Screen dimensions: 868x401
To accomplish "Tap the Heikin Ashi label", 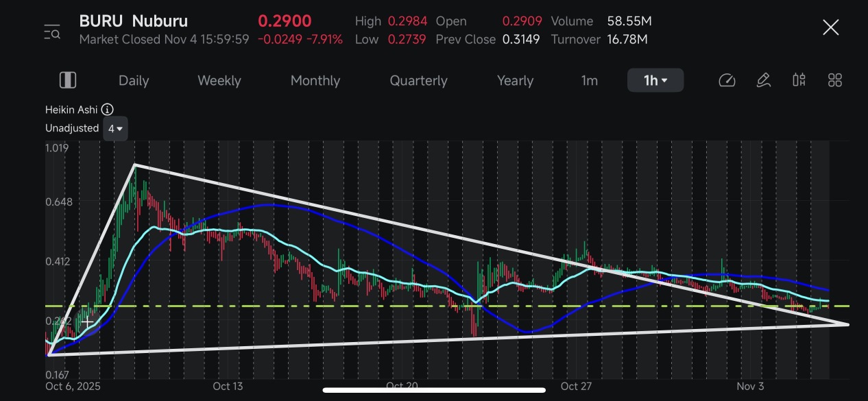I will [x=71, y=110].
